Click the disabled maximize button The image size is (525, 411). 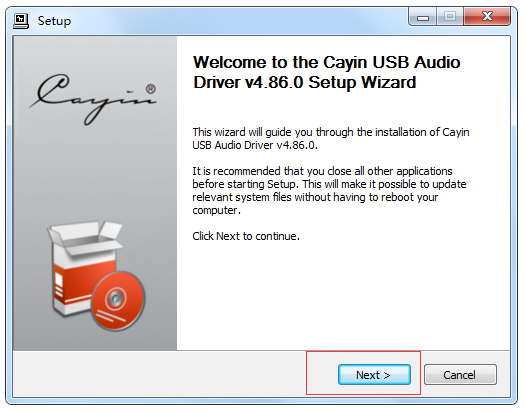click(450, 16)
